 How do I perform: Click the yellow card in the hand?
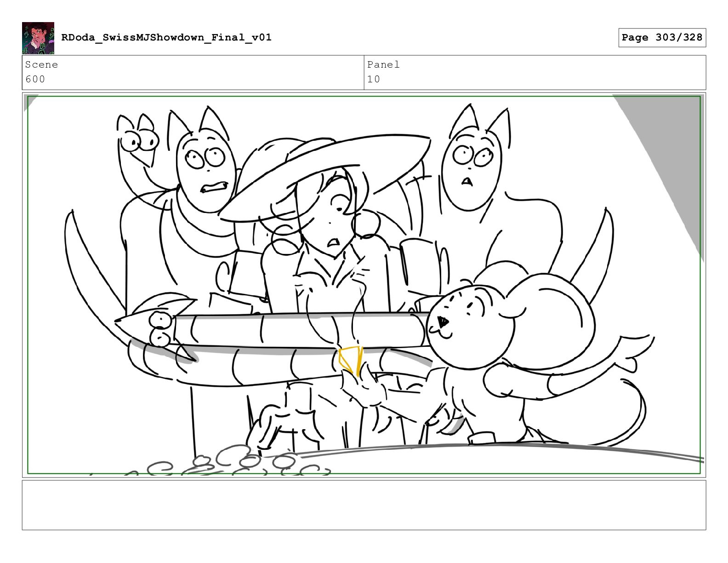click(351, 361)
